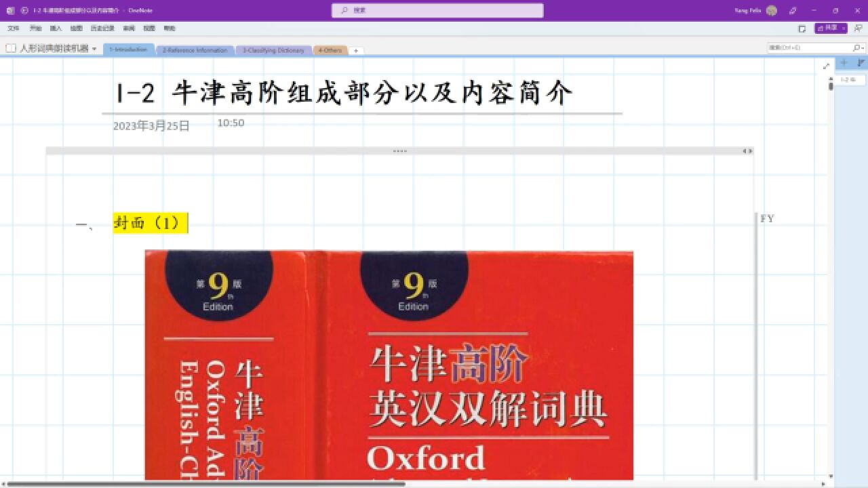Click the top search box in title bar
The image size is (868, 488).
(x=437, y=10)
